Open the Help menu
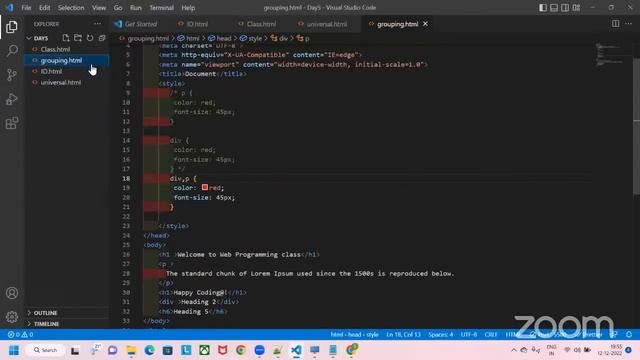640x360 pixels. point(188,8)
